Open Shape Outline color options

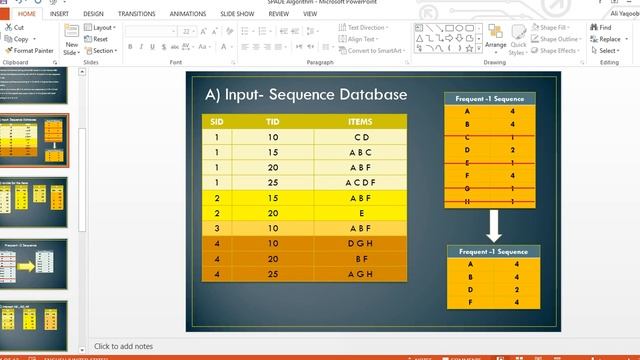coord(556,39)
